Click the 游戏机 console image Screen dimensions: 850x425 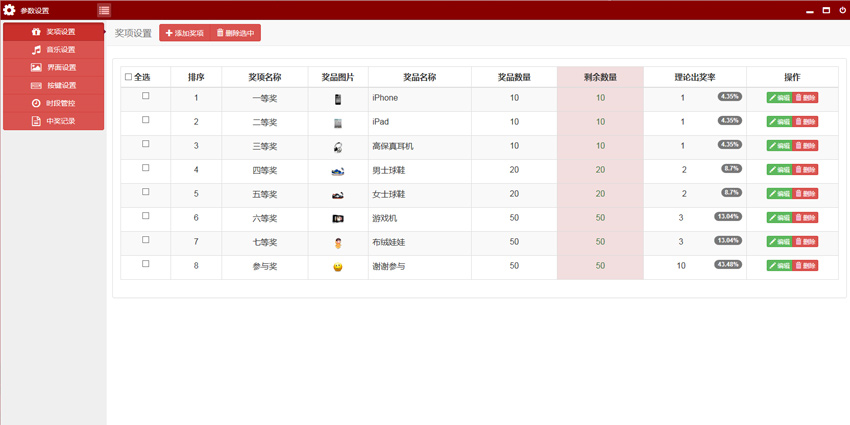click(338, 219)
